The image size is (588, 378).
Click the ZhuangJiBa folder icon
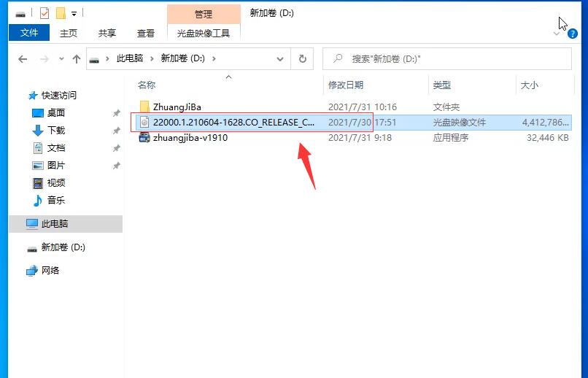tap(144, 107)
